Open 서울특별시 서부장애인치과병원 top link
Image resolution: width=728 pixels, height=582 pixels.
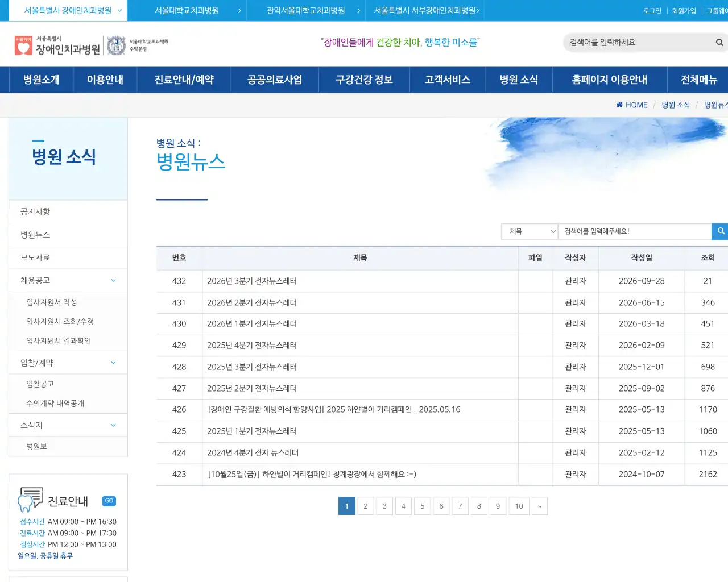(425, 10)
